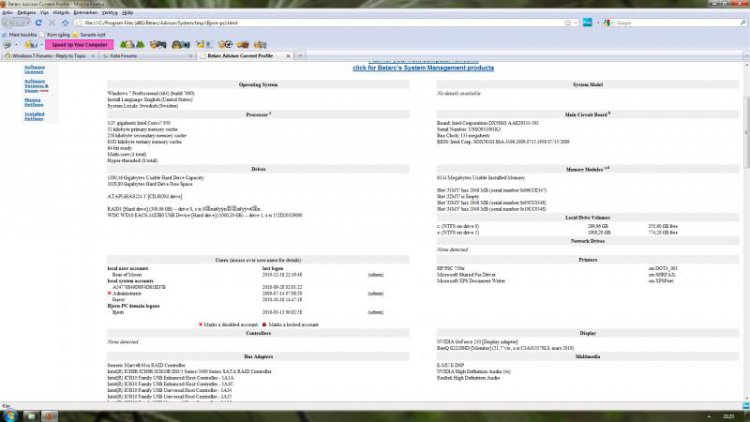Image resolution: width=750 pixels, height=422 pixels.
Task: Click the brown briefcase toolbar icon
Action: pyautogui.click(x=243, y=44)
